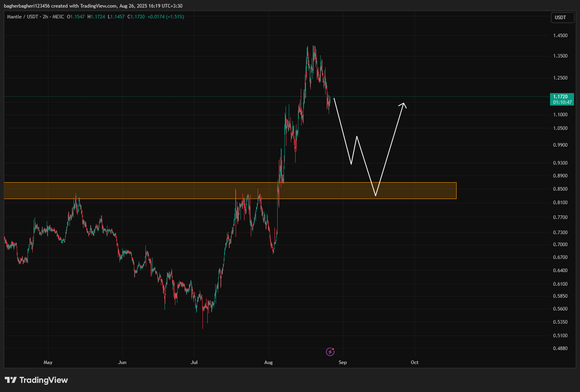Click the purple lightning event icon
580x392 pixels.
[x=330, y=352]
